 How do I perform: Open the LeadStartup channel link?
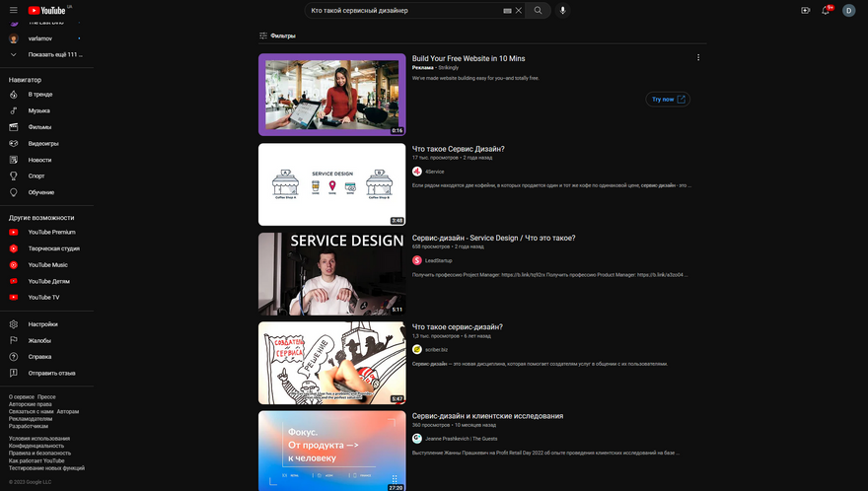click(438, 260)
